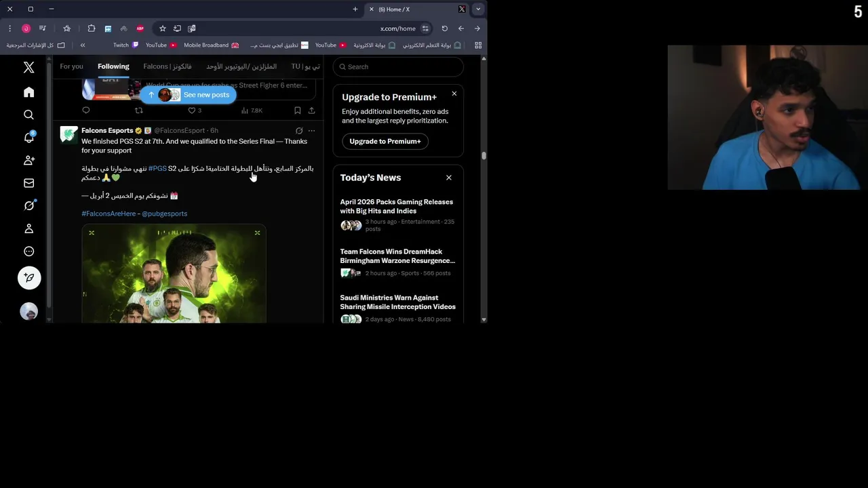Bookmark the Street Fighter post
Viewport: 868px width, 488px height.
click(297, 110)
